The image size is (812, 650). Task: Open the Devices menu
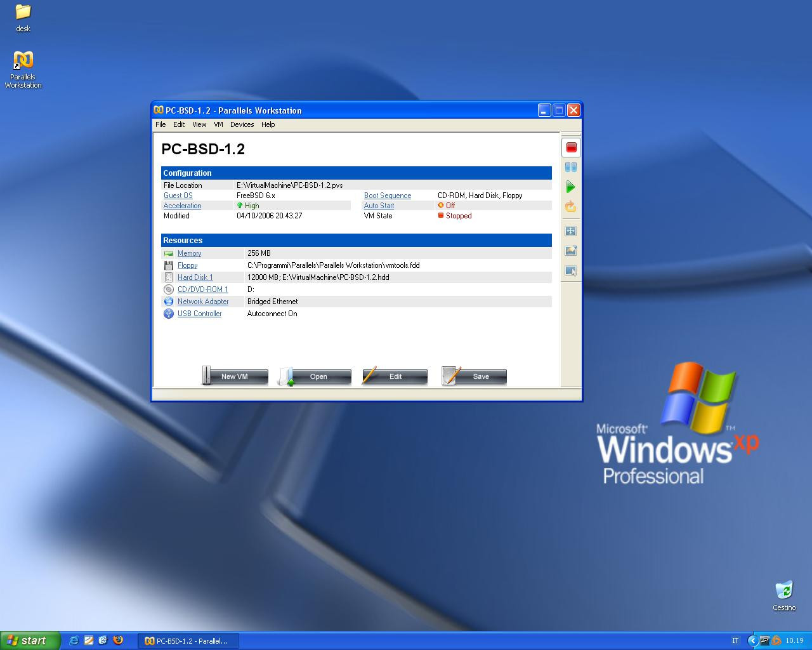point(242,124)
